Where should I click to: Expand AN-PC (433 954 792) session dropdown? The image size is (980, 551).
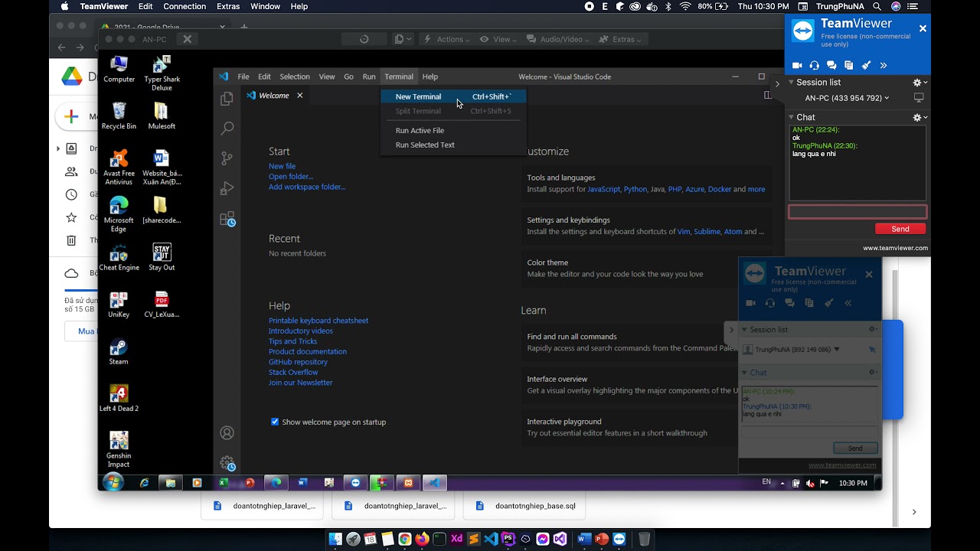[x=847, y=98]
